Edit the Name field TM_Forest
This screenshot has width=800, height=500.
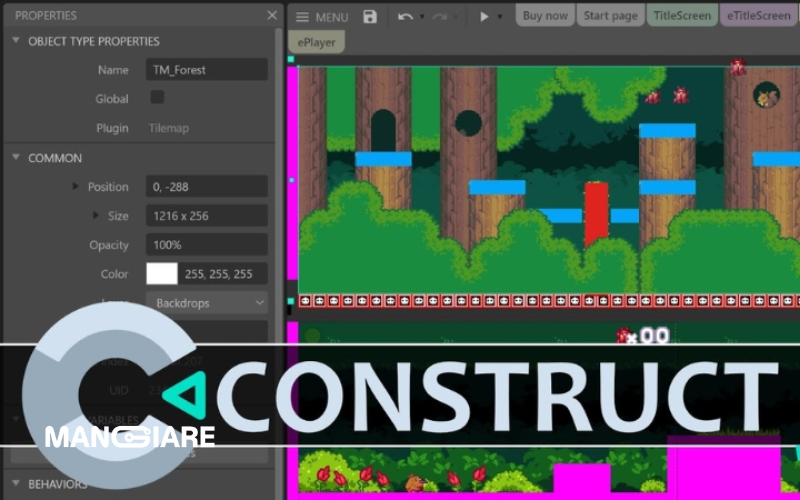(x=207, y=69)
